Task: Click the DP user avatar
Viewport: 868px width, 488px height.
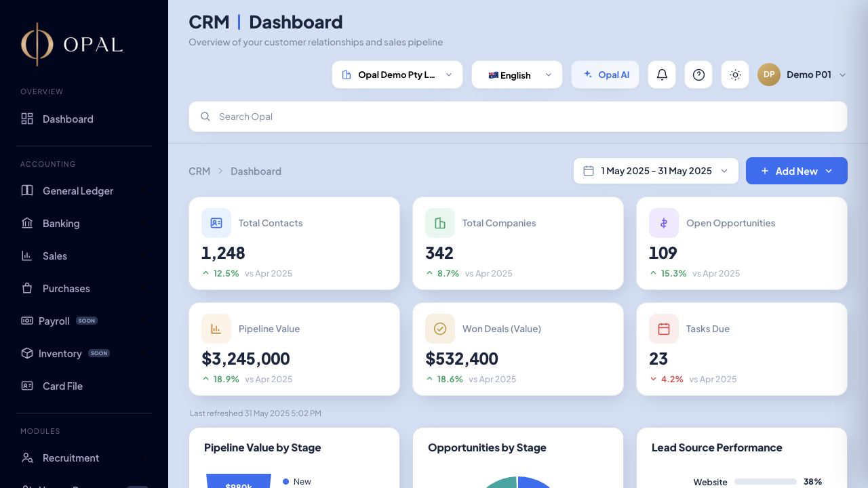Action: coord(769,75)
